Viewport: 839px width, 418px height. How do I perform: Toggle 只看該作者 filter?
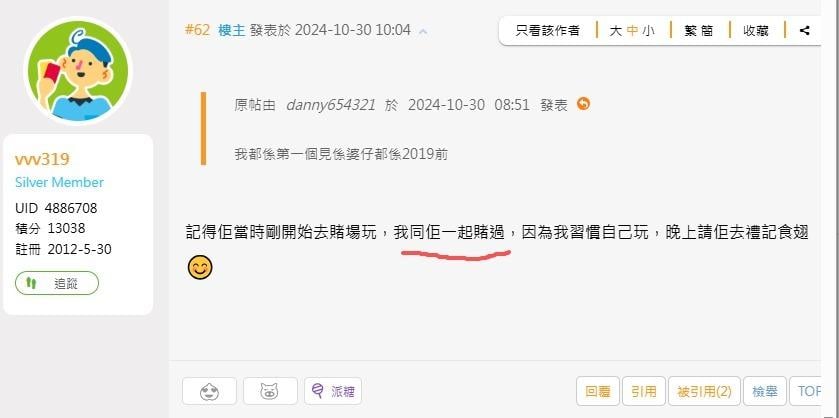pyautogui.click(x=547, y=31)
